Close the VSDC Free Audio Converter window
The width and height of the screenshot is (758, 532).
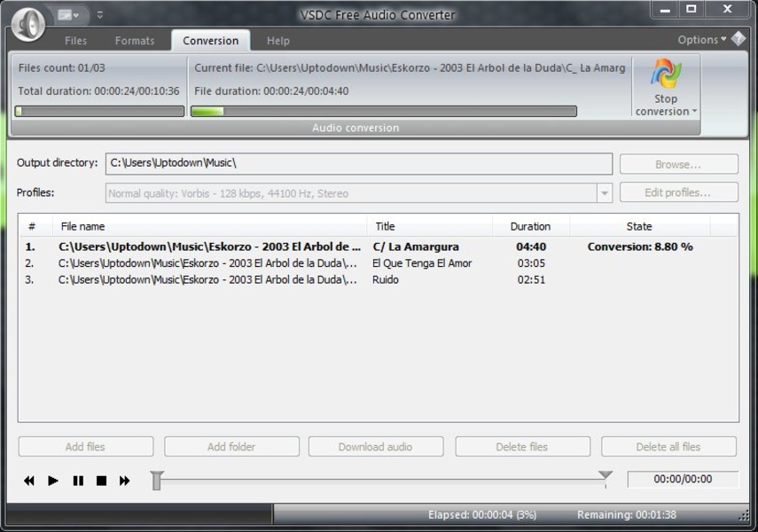(x=727, y=9)
